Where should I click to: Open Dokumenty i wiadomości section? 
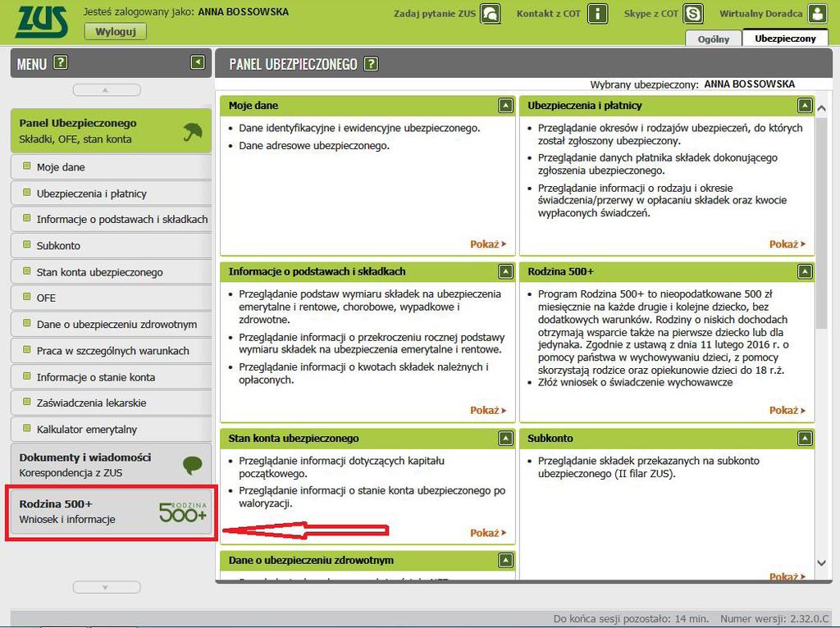click(111, 465)
